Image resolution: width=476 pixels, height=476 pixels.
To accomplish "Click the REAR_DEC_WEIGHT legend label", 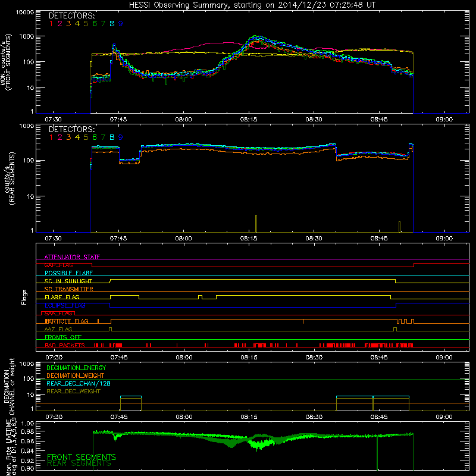I will pos(73,392).
